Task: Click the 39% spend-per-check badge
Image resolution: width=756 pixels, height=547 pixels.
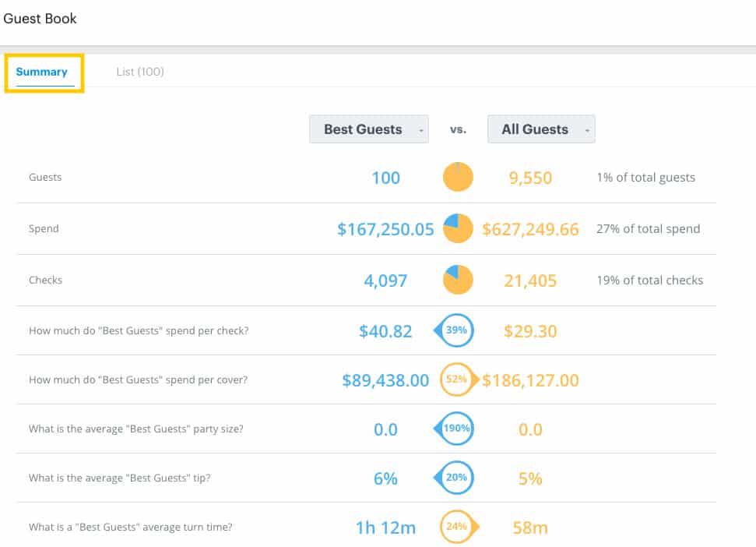Action: [x=454, y=330]
